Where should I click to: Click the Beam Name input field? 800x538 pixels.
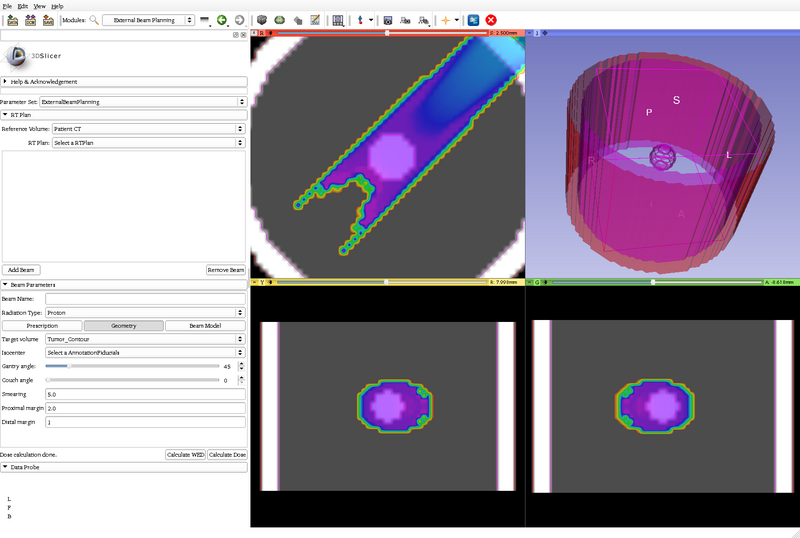coord(145,299)
